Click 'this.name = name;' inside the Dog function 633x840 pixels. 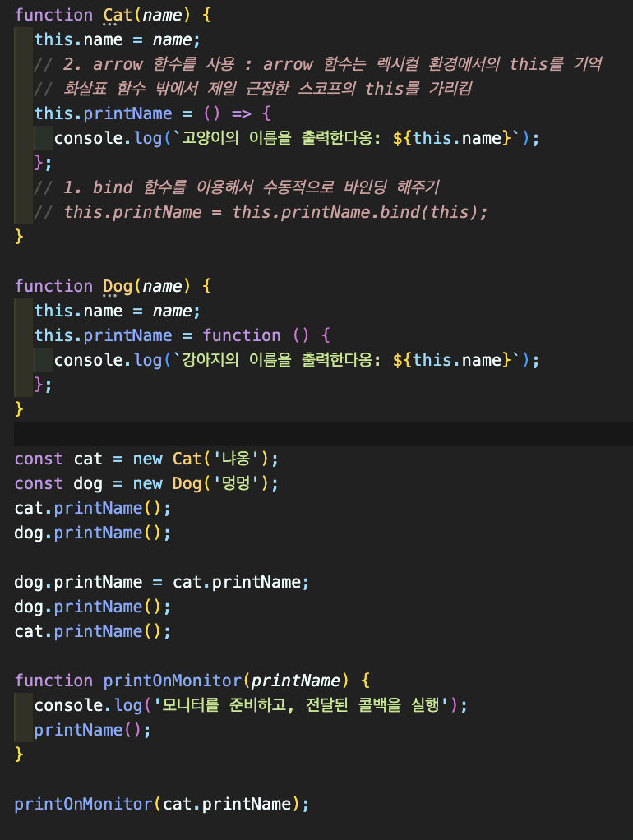click(117, 311)
